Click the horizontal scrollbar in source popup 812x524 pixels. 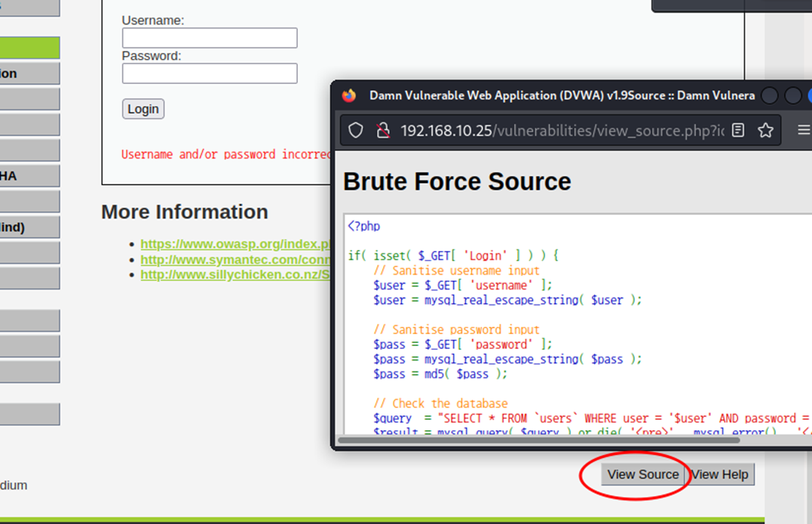539,440
